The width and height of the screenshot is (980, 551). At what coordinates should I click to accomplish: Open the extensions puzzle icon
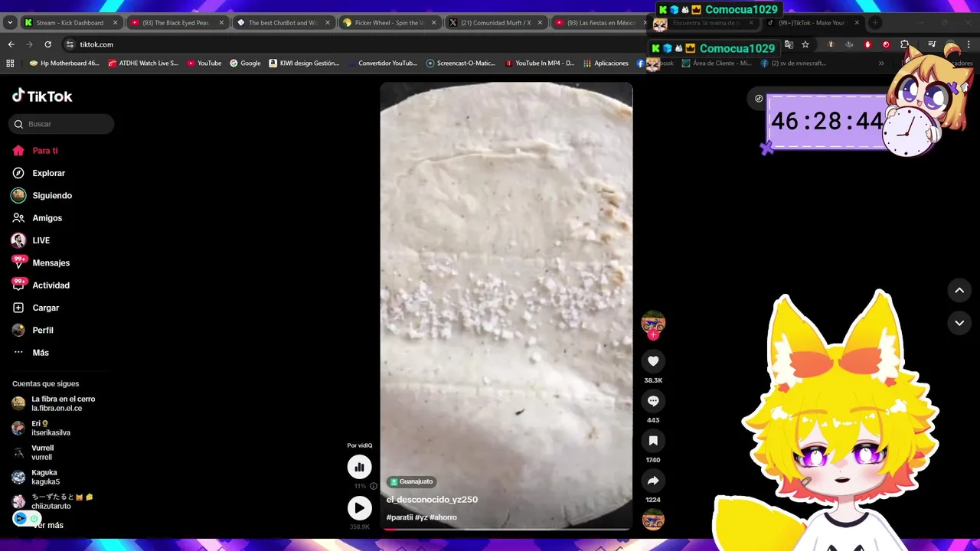click(x=904, y=44)
